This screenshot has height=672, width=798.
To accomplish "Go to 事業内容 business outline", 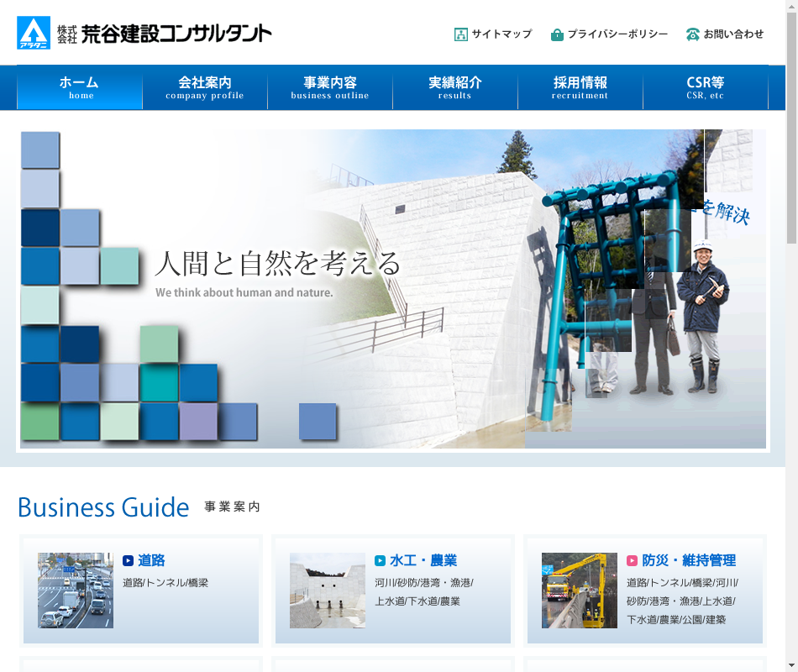I will 330,87.
